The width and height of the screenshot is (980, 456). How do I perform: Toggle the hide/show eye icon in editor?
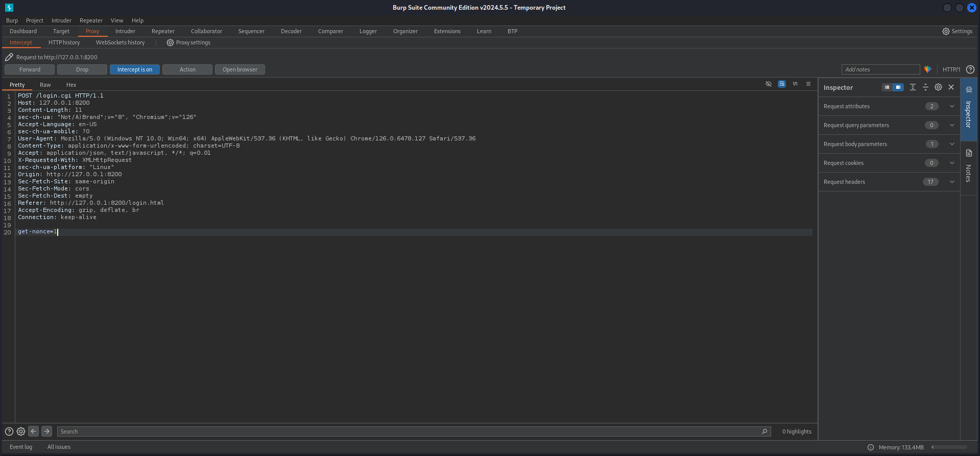(768, 84)
